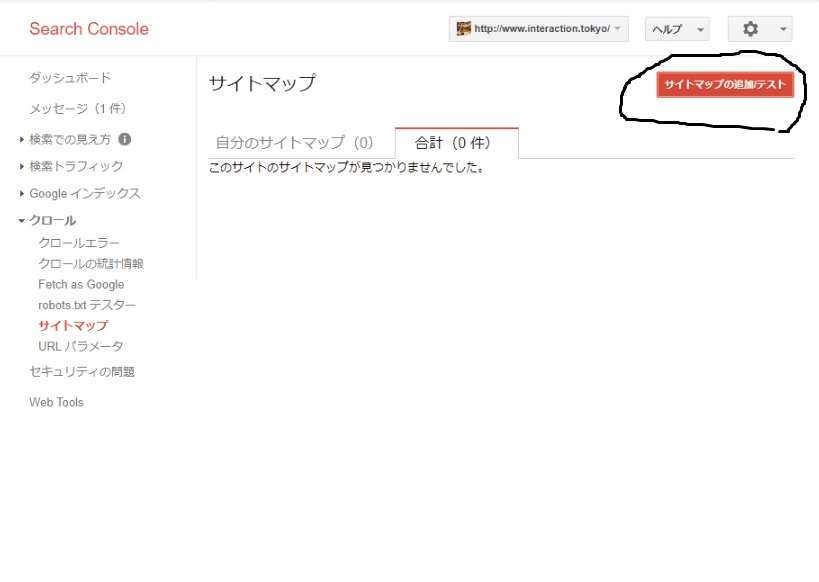The height and width of the screenshot is (582, 819).
Task: Click the message このサイトのサイトマップが見つかりませんでした。
Action: [x=346, y=168]
